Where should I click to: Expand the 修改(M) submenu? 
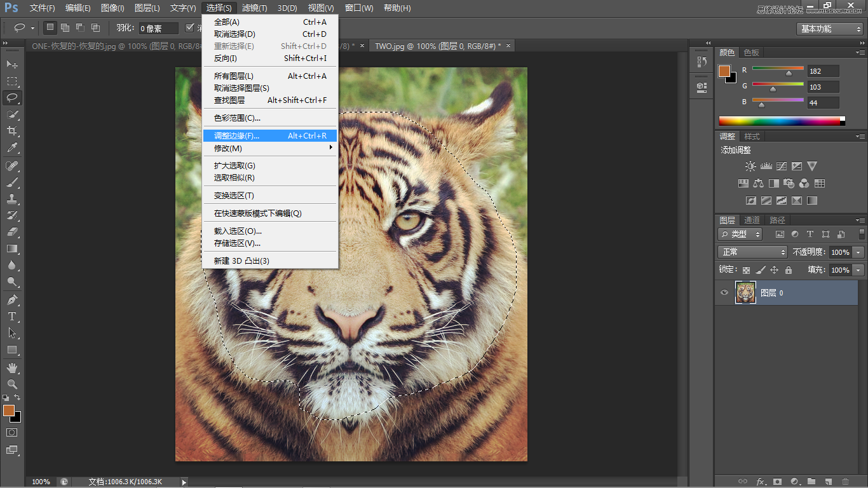pos(270,148)
